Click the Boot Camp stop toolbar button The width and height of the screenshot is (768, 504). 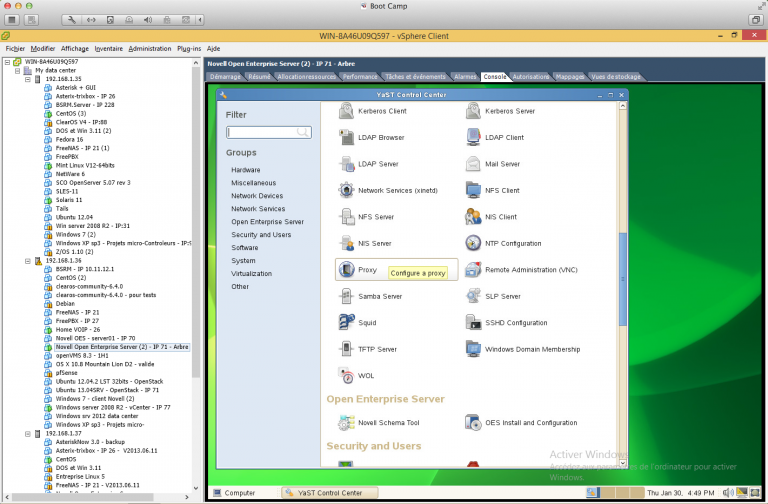[x=12, y=20]
